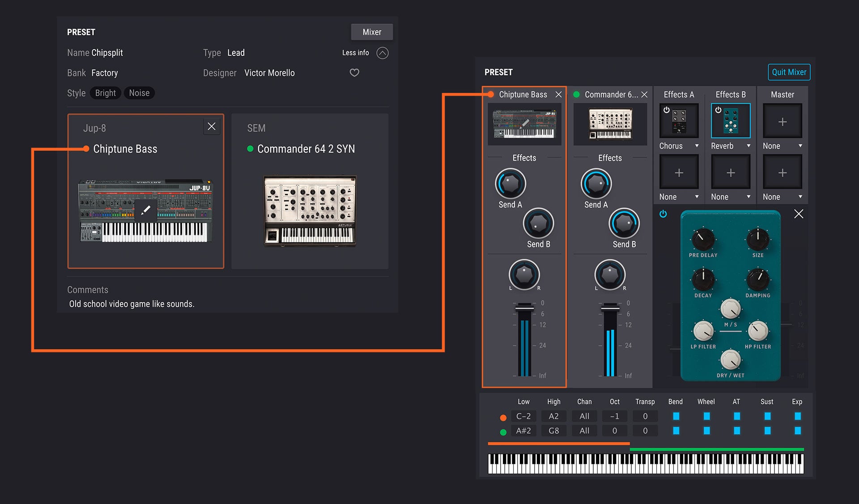The width and height of the screenshot is (859, 504).
Task: Add effect to Effects A second slot
Action: coord(679,172)
